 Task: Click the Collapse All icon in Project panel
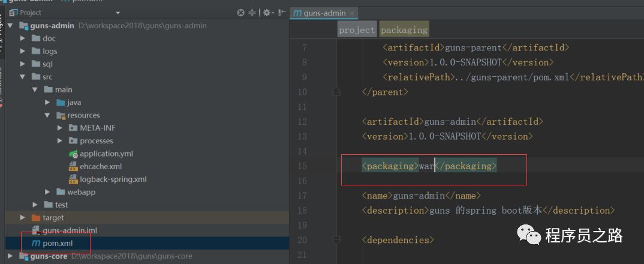[x=252, y=12]
